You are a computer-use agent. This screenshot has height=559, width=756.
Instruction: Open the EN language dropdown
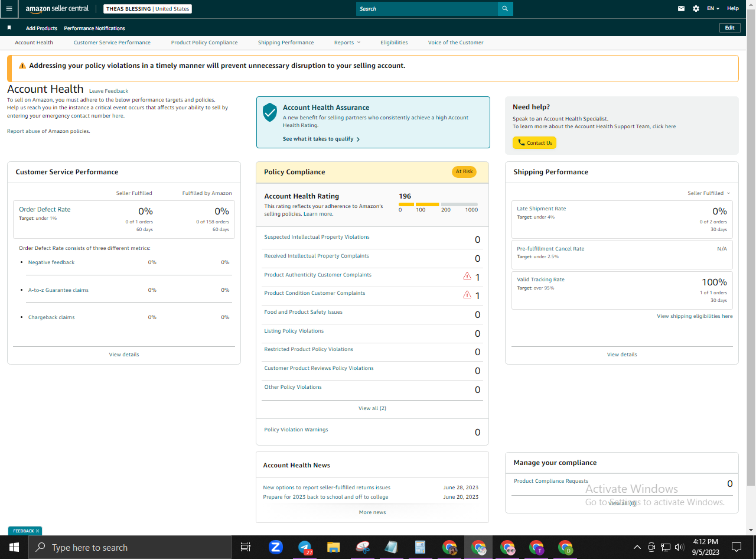(x=713, y=9)
